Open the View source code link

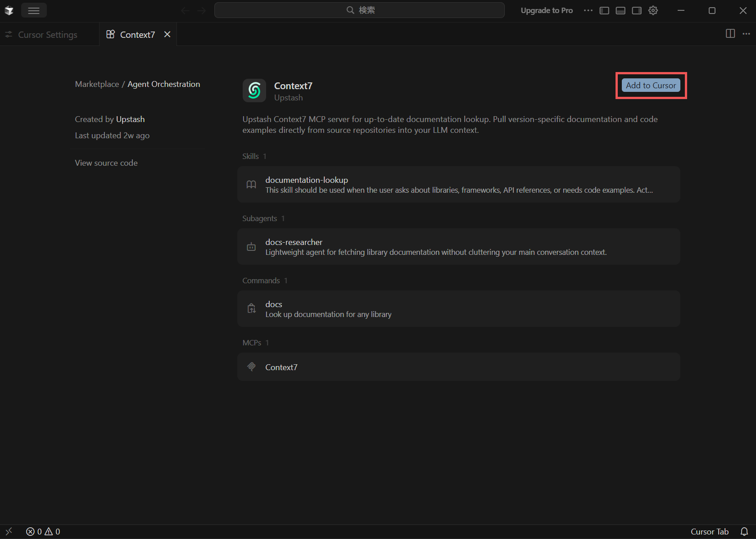(x=106, y=163)
